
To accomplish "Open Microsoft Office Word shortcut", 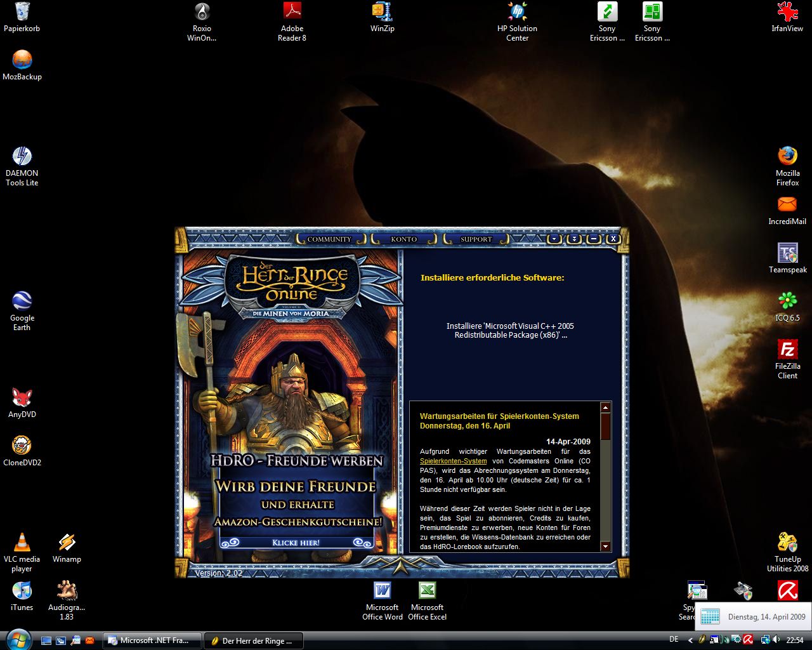I will coord(382,591).
